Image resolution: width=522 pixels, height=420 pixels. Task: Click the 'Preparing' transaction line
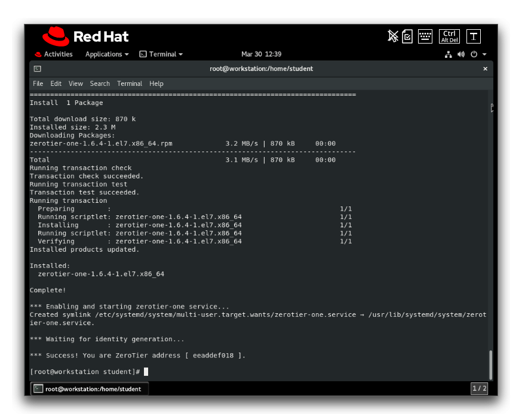click(195, 209)
